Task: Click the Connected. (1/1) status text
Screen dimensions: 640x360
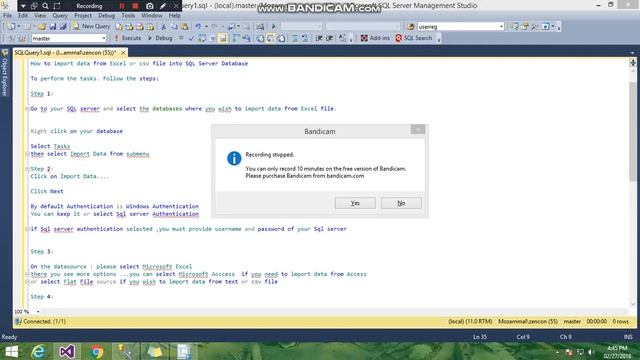Action: (44, 322)
